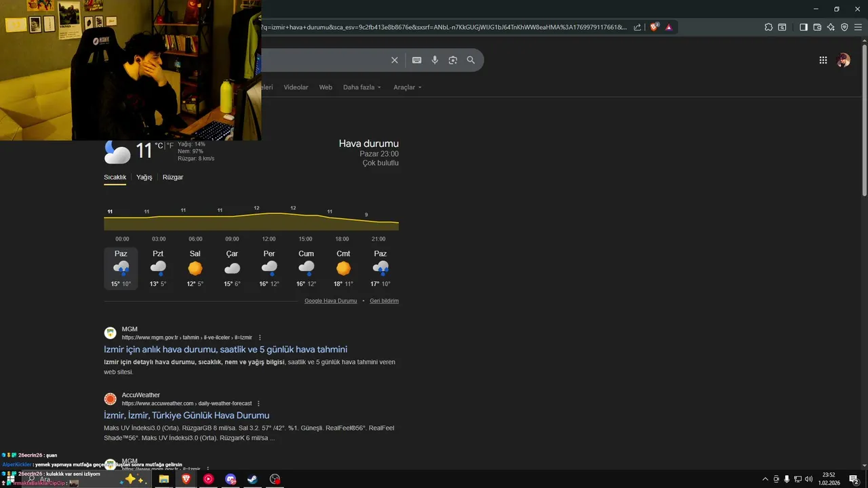Switch temperature unit to °F
This screenshot has width=868, height=488.
170,146
